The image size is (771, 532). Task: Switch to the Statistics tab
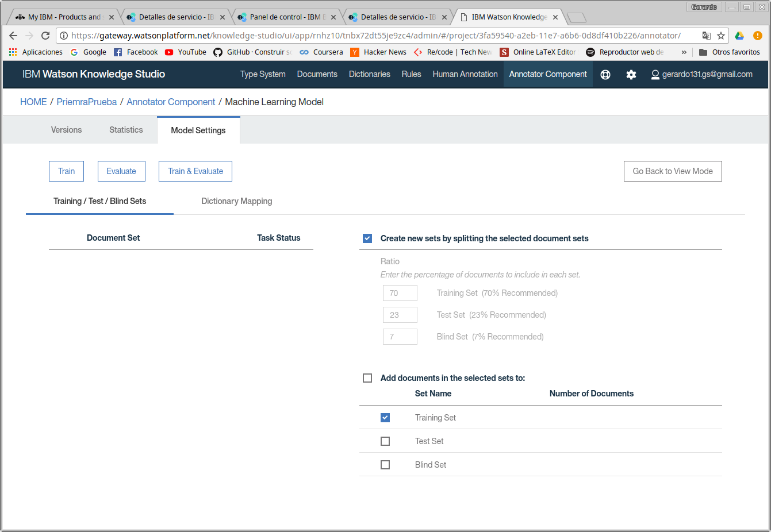pos(126,130)
